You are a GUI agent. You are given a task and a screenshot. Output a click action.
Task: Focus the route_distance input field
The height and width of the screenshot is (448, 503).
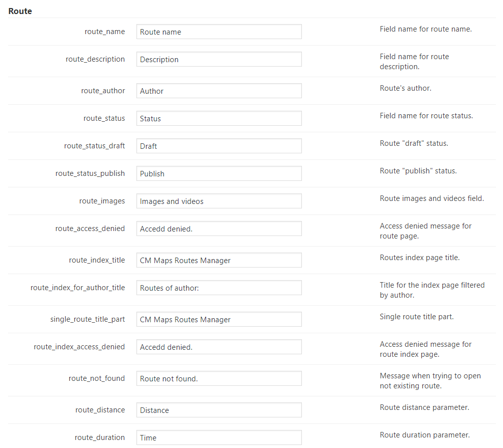tap(219, 410)
